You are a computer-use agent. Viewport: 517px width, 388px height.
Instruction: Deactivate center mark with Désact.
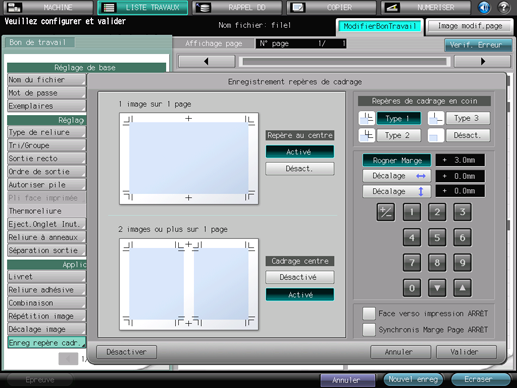(x=300, y=169)
